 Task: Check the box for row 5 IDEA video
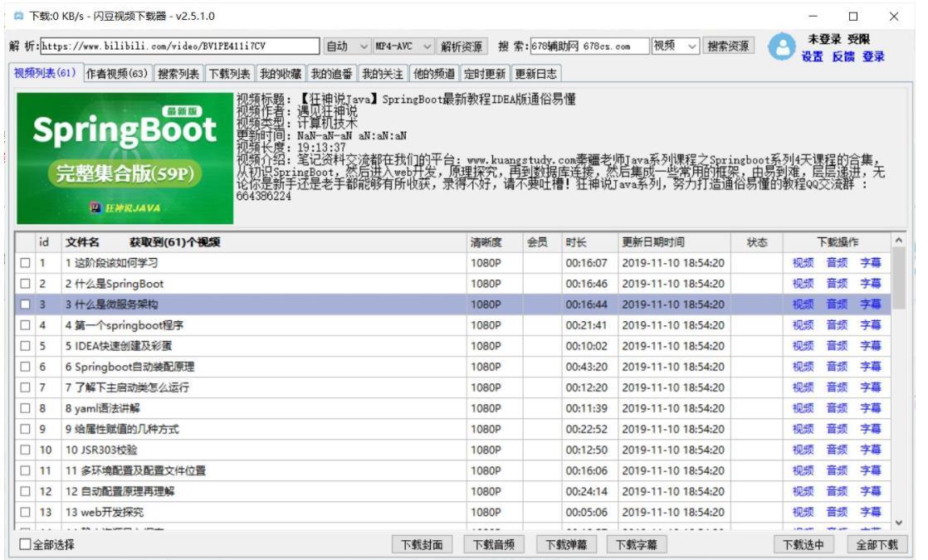click(25, 346)
